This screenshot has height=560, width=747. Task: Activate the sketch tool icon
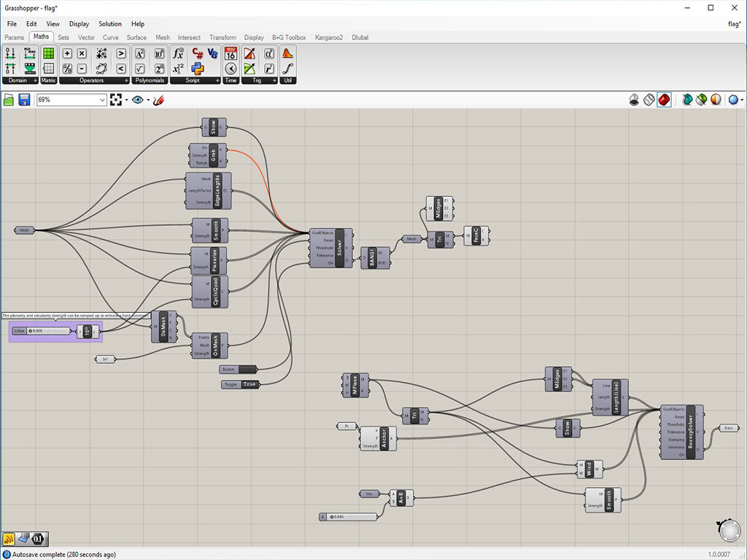(158, 100)
